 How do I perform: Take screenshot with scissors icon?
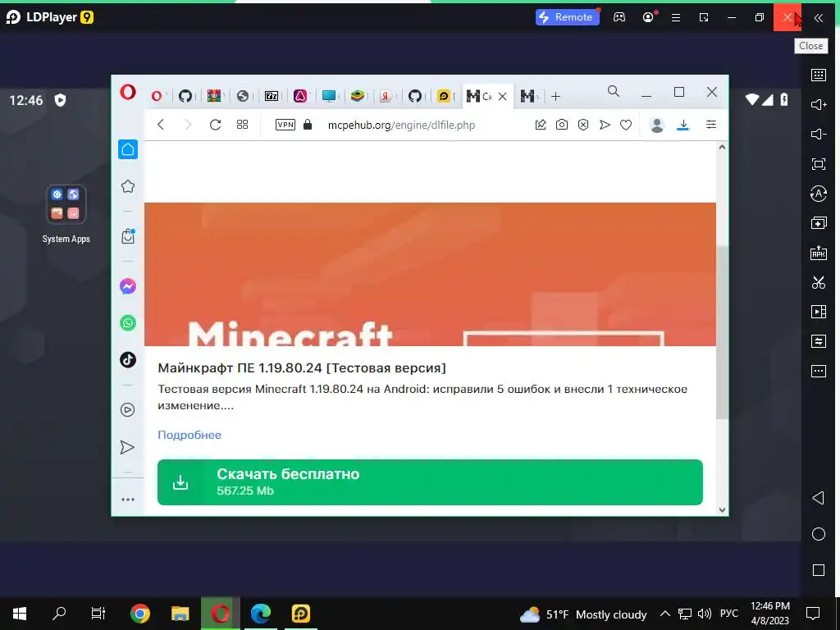point(818,282)
